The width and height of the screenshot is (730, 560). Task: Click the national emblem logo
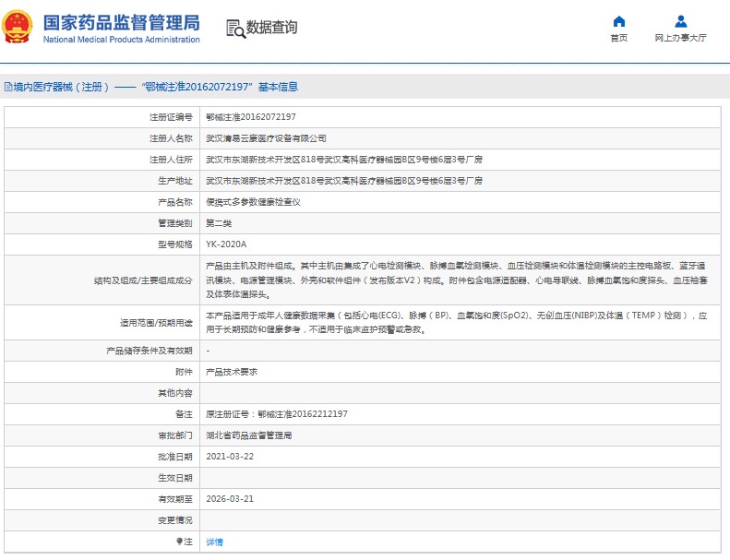pos(18,27)
